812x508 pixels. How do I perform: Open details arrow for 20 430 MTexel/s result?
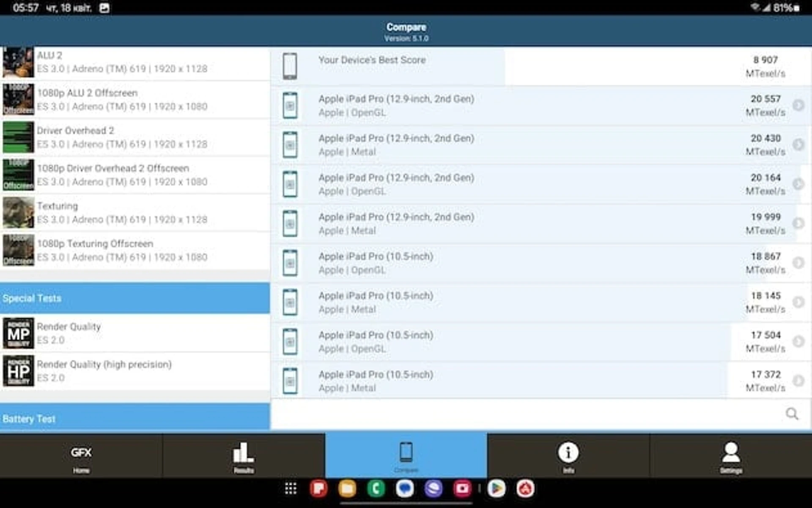point(798,144)
